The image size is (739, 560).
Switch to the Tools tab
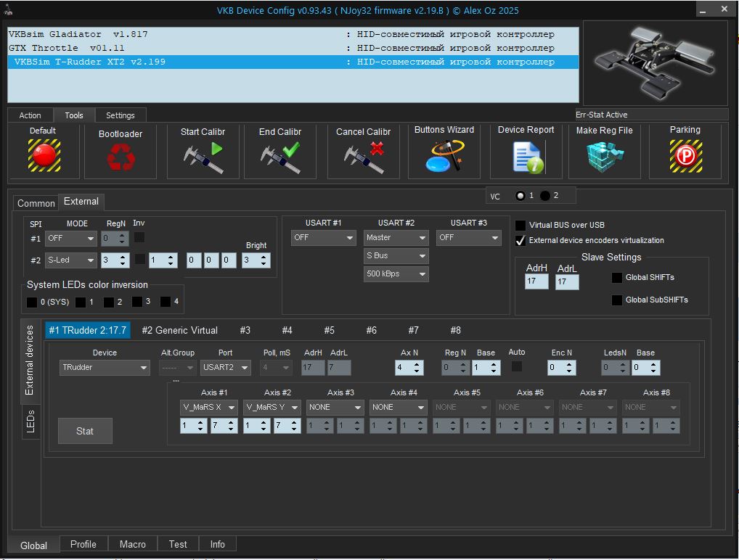point(74,115)
